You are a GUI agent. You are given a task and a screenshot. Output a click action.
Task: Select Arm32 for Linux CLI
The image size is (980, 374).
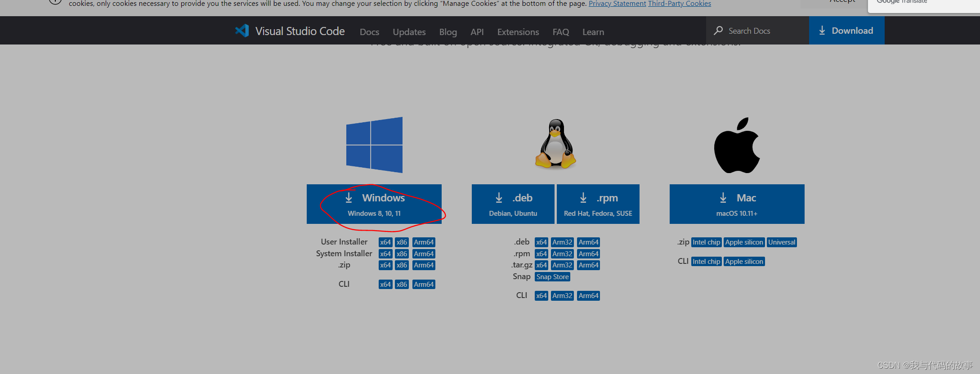tap(562, 296)
